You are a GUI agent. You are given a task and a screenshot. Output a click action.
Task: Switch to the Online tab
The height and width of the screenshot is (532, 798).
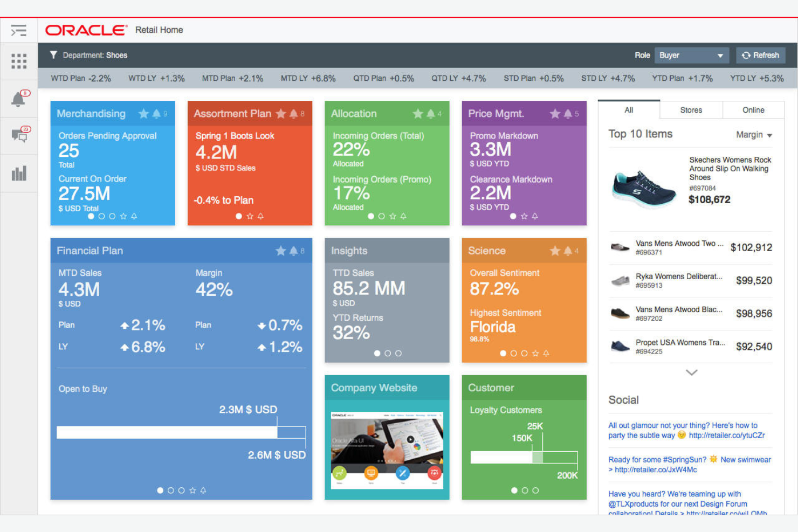753,110
